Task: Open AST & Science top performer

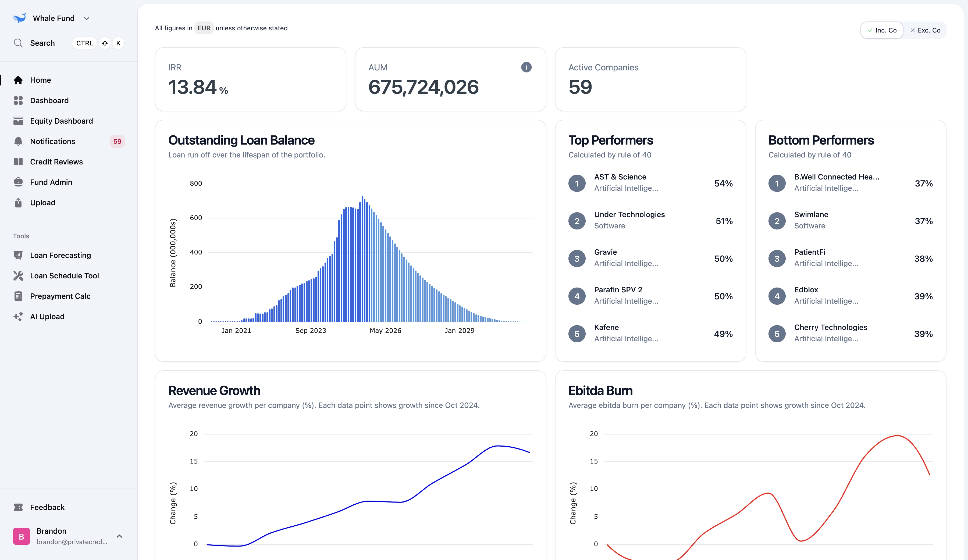Action: [620, 177]
